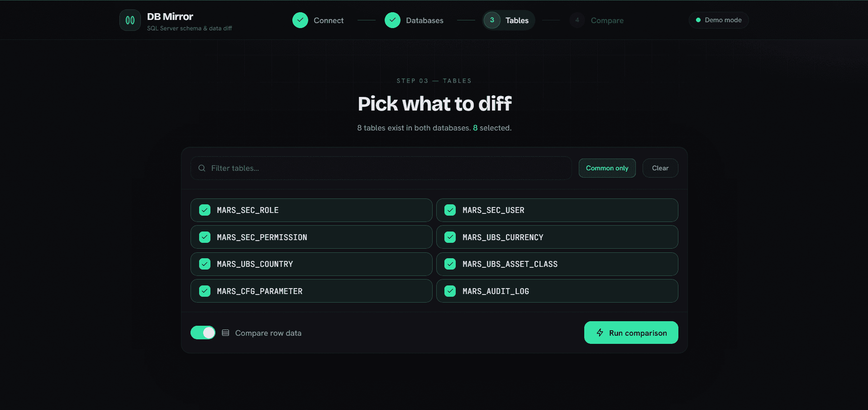Click the STEP 03 — TABLES caption
The height and width of the screenshot is (410, 868).
(434, 81)
